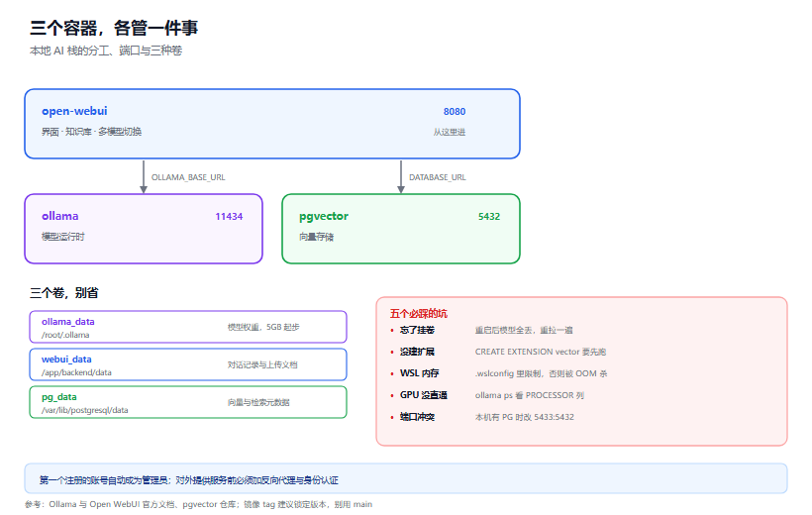Click the subtitle 本地 AI 栈的分工、端口与三种卷
Screen dimensions: 812x515
106,51
